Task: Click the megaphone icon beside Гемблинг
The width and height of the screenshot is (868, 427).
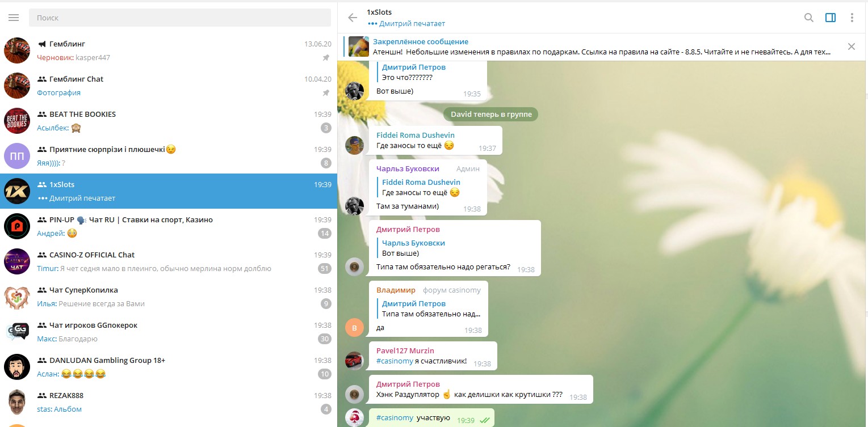Action: pyautogui.click(x=41, y=44)
